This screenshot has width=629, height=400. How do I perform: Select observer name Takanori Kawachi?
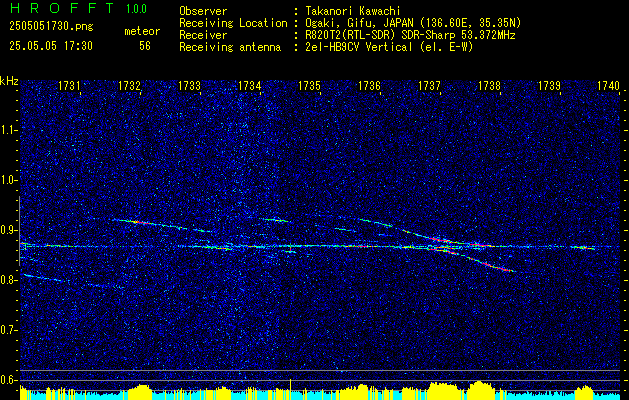coord(353,11)
